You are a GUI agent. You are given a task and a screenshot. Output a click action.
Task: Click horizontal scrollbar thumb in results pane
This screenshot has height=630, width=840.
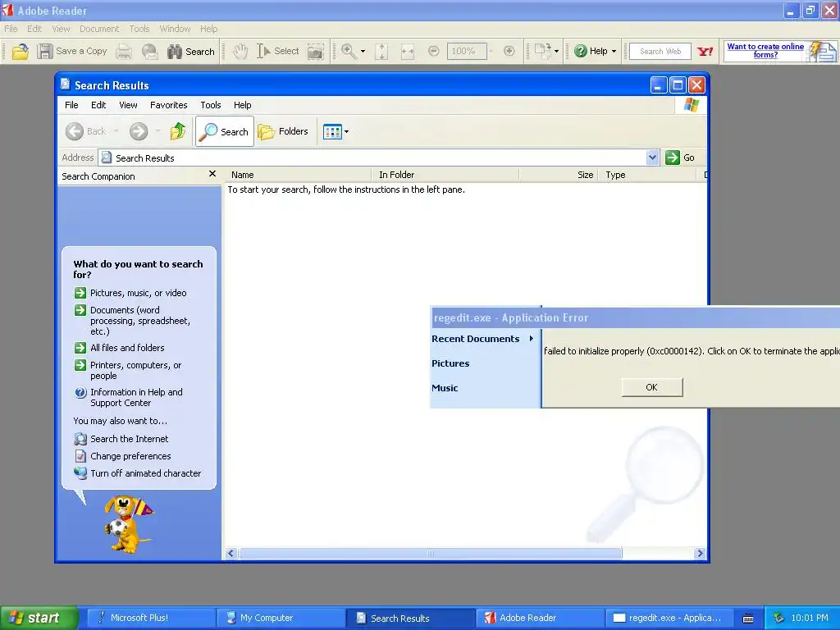pyautogui.click(x=430, y=554)
